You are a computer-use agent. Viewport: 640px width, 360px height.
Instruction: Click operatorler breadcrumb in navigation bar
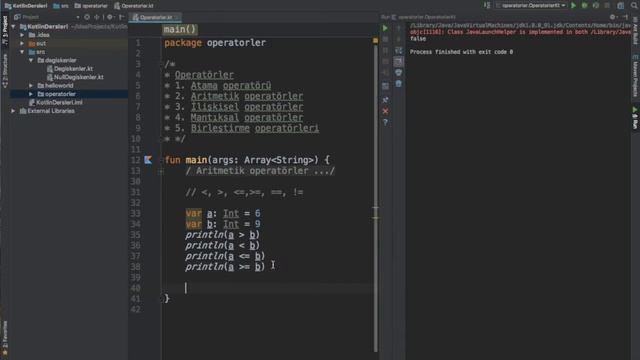(91, 6)
